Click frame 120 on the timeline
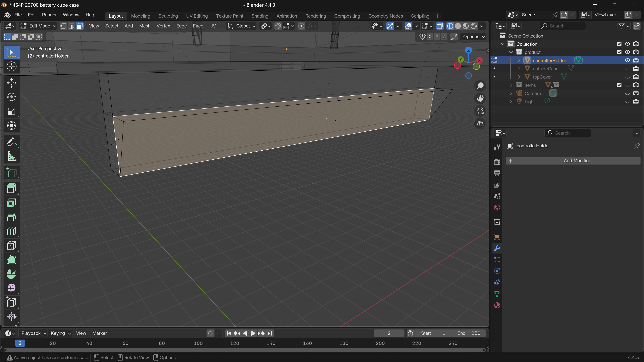This screenshot has width=644, height=362. [x=235, y=343]
